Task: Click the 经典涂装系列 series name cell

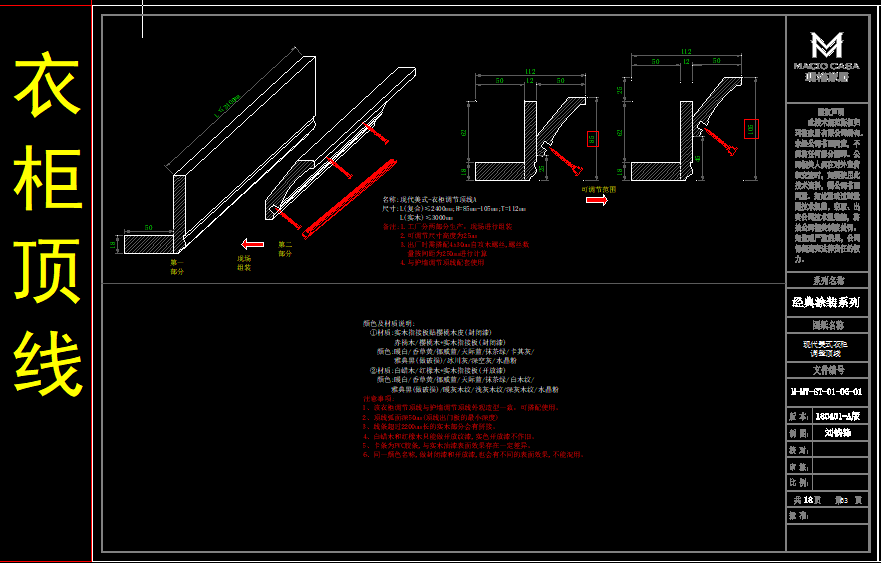Action: [x=825, y=301]
